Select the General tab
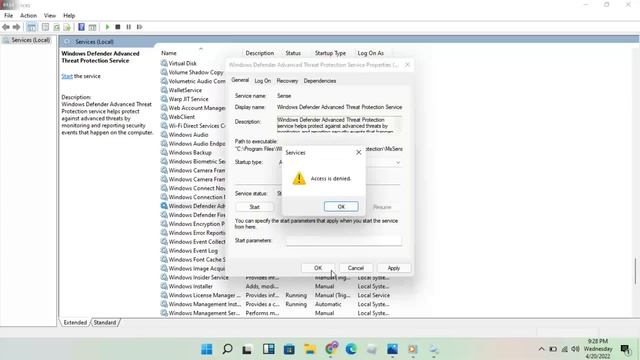 tap(240, 80)
